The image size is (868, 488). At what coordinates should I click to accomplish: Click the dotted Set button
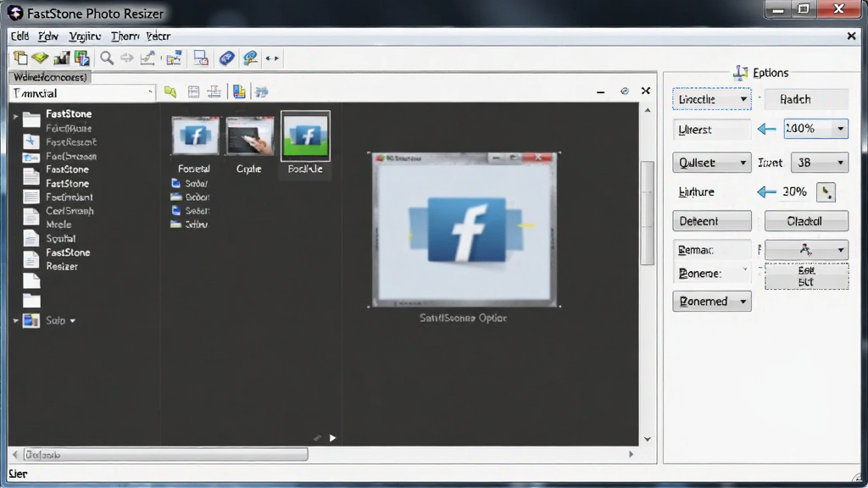pyautogui.click(x=806, y=276)
